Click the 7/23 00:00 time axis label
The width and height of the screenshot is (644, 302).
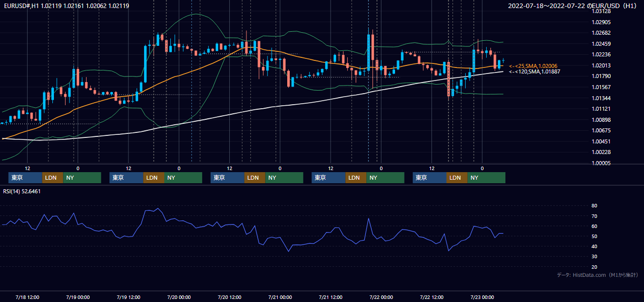482,297
